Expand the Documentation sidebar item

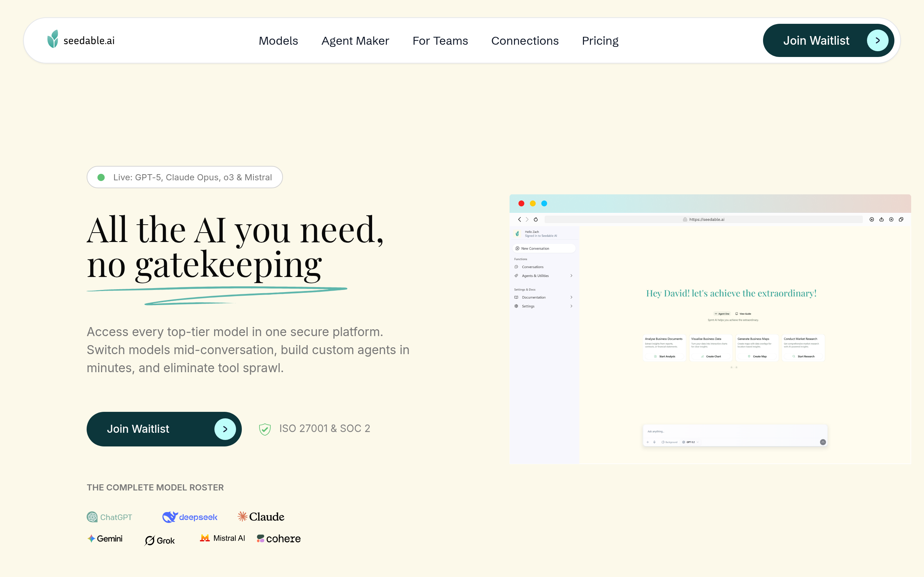571,297
